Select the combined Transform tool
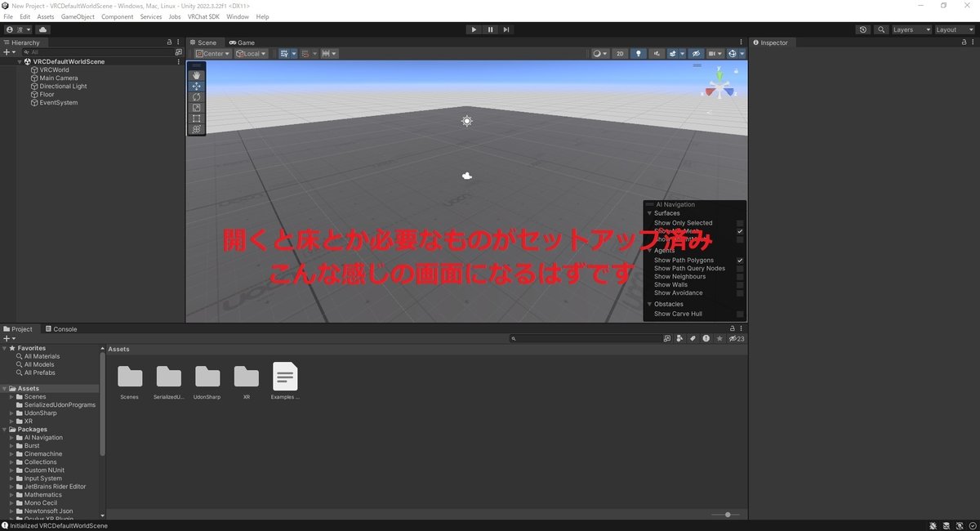980x531 pixels. 196,129
